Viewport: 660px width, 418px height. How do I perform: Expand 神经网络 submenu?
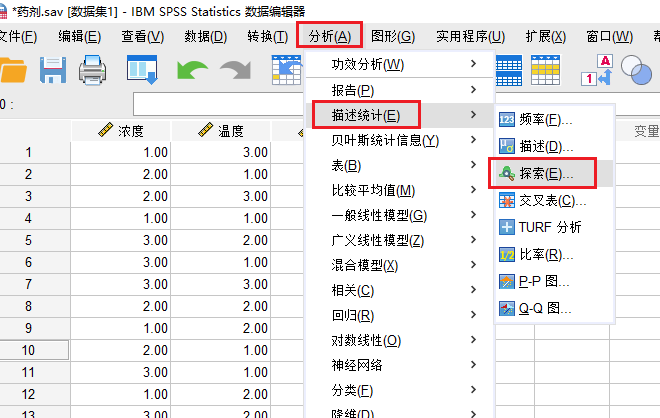point(399,365)
